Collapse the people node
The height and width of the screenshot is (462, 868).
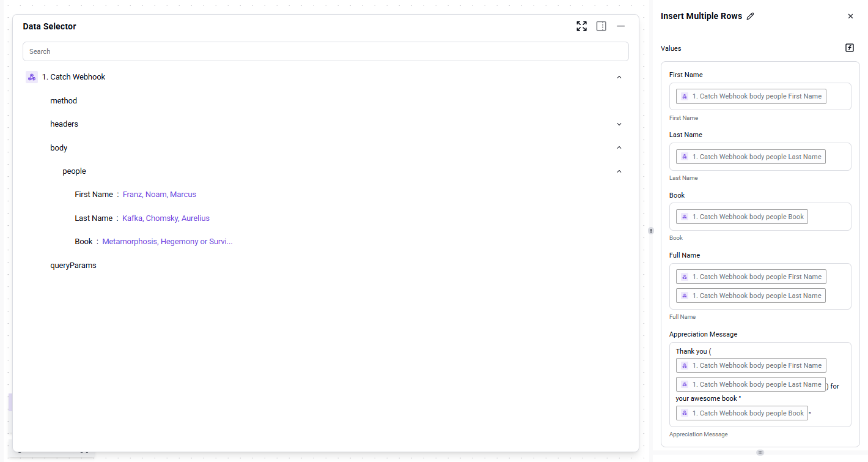(x=619, y=171)
